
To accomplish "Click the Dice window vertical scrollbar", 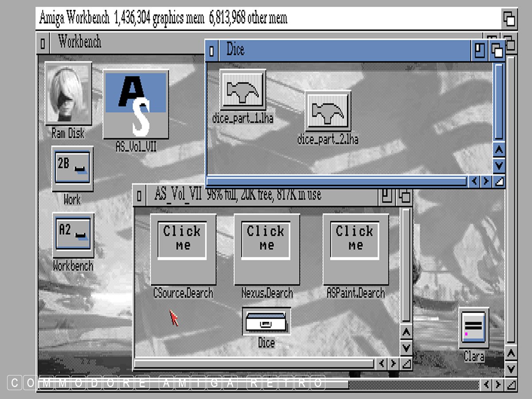I will click(499, 102).
